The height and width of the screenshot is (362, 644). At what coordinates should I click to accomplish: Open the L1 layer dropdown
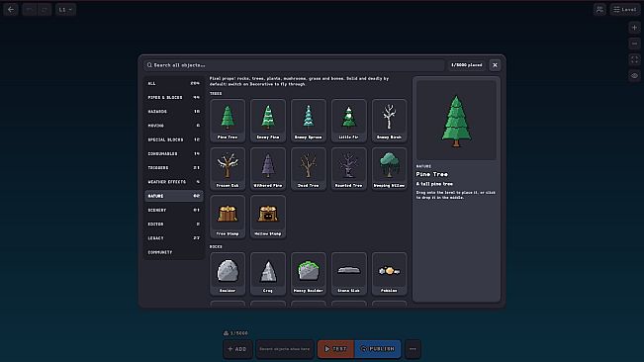click(x=65, y=10)
